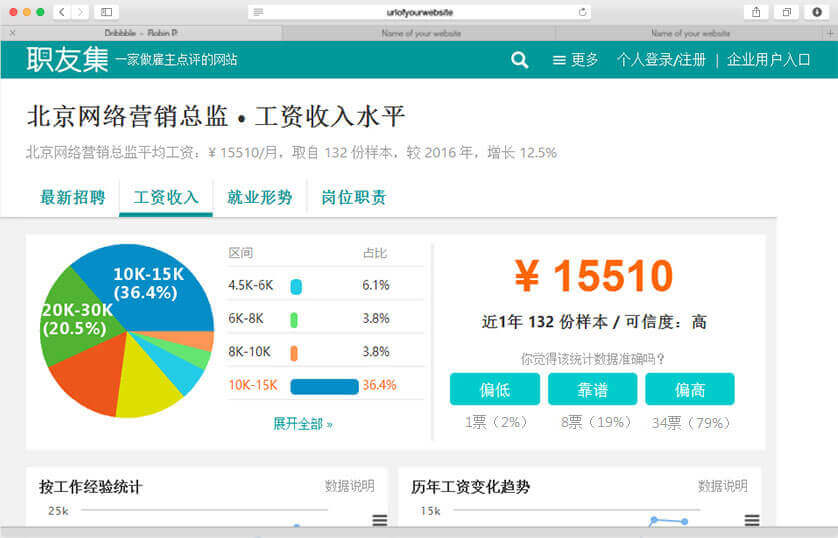Image resolution: width=838 pixels, height=538 pixels.
Task: Select the 工资收入 tab
Action: (166, 198)
